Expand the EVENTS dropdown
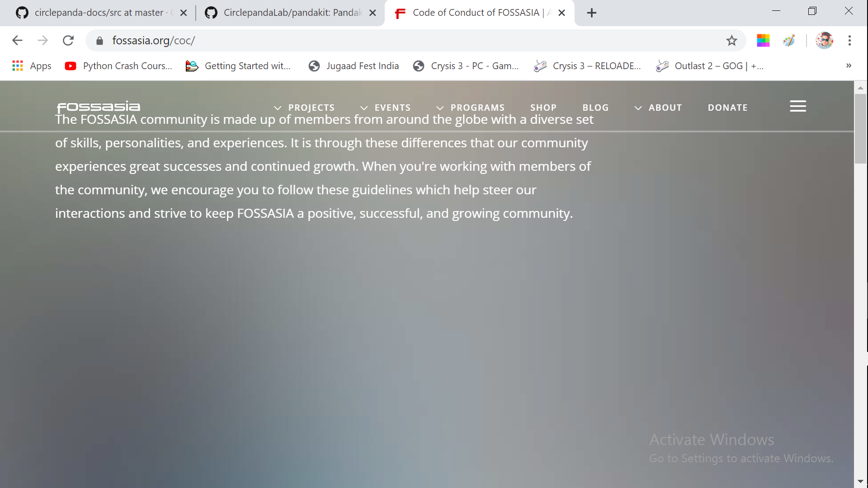This screenshot has width=868, height=488. pos(386,108)
